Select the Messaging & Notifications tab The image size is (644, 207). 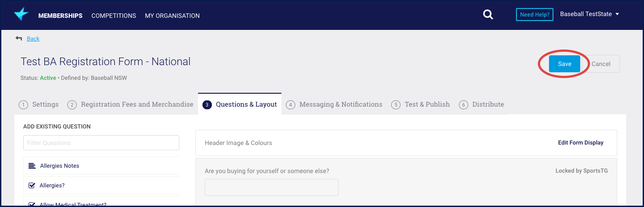[334, 104]
